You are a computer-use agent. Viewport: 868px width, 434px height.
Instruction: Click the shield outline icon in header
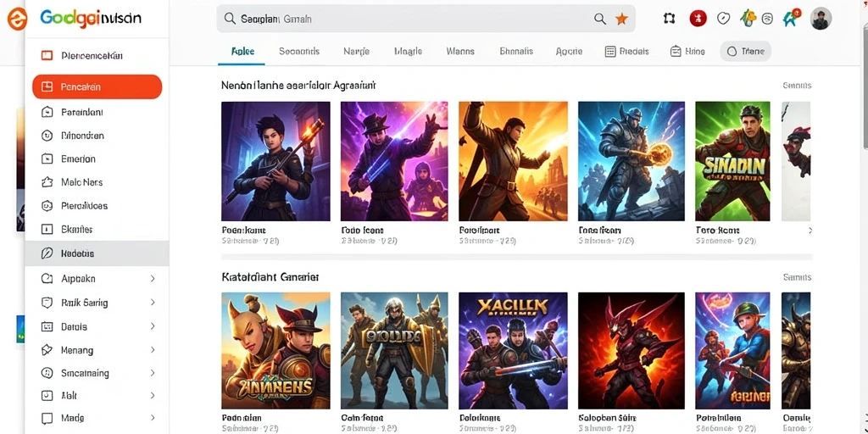click(x=724, y=19)
